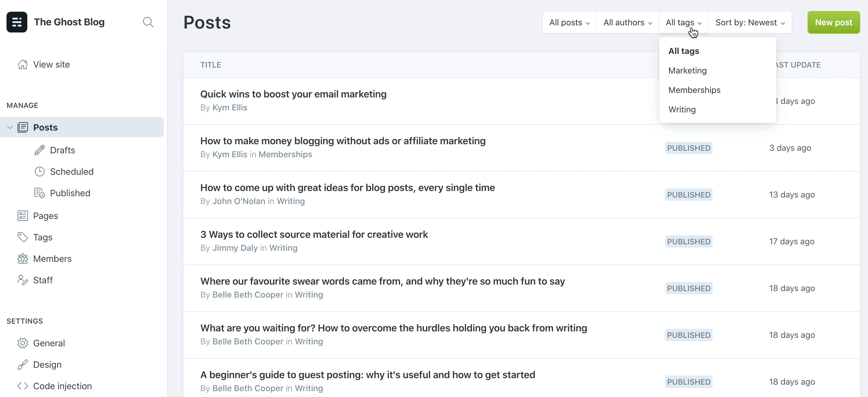This screenshot has width=868, height=397.
Task: Go to Published posts in sidebar
Action: (x=70, y=193)
